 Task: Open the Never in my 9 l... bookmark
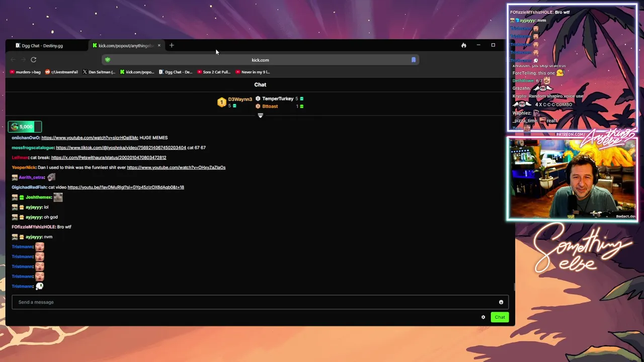click(x=253, y=72)
